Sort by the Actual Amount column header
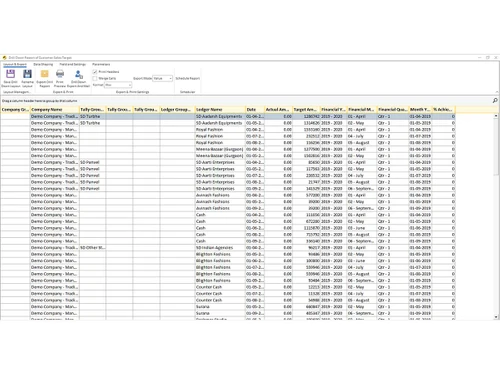The height and width of the screenshot is (375, 500). tap(279, 110)
